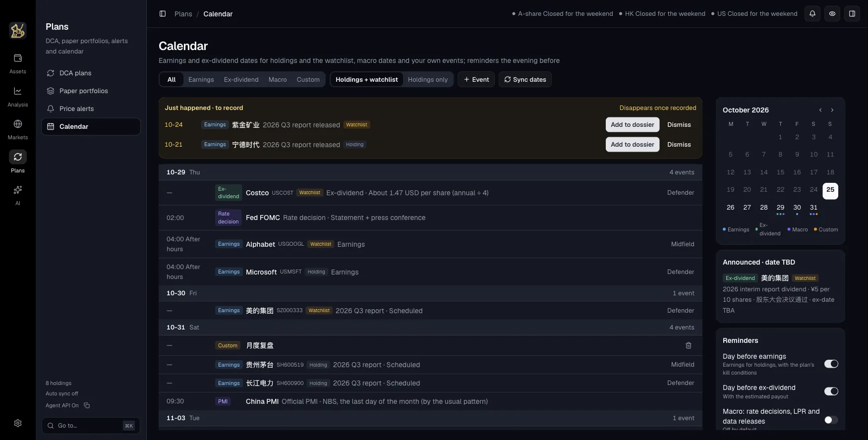The image size is (868, 440).
Task: Click the 'HK Closed for the weekend' status
Action: (662, 14)
